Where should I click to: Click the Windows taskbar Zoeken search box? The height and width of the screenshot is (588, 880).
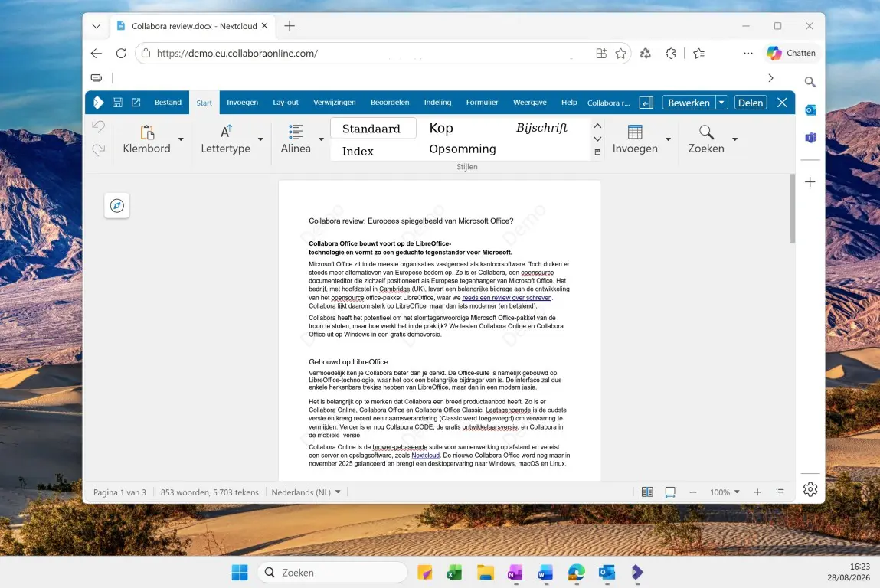tap(333, 572)
